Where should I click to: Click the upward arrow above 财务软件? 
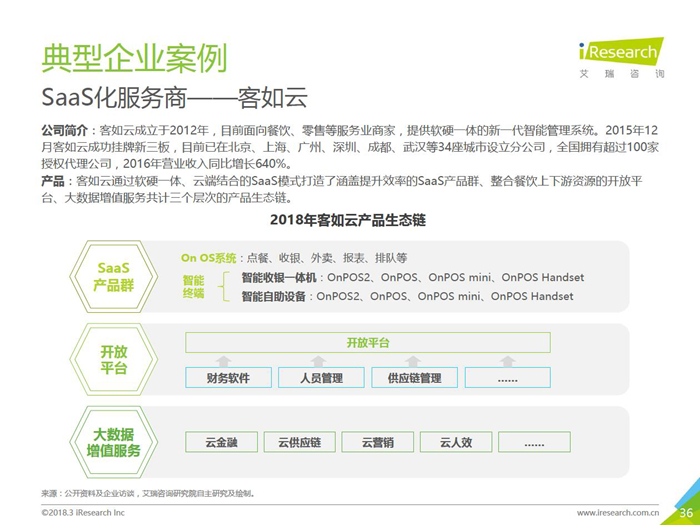224,361
